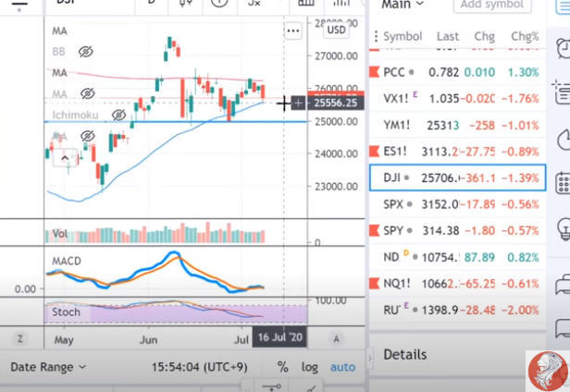Viewport: 570px width, 392px height.
Task: Select the SPX row in watchlist
Action: coord(457,204)
